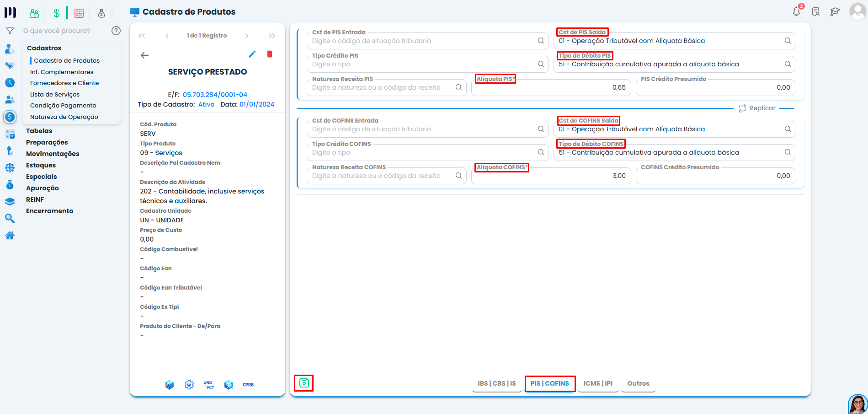The width and height of the screenshot is (868, 414).
Task: Delete the record with the red trash icon
Action: [x=270, y=54]
